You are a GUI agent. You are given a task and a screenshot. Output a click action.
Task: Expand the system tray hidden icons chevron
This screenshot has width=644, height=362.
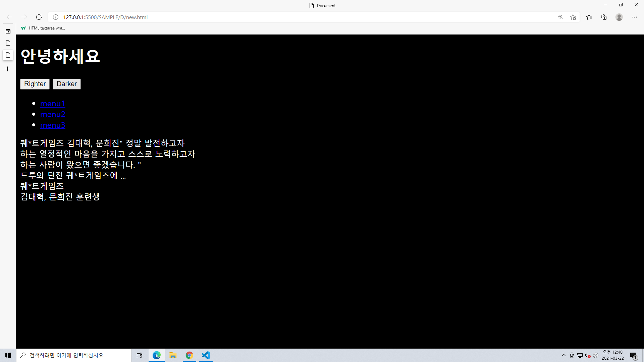point(563,355)
